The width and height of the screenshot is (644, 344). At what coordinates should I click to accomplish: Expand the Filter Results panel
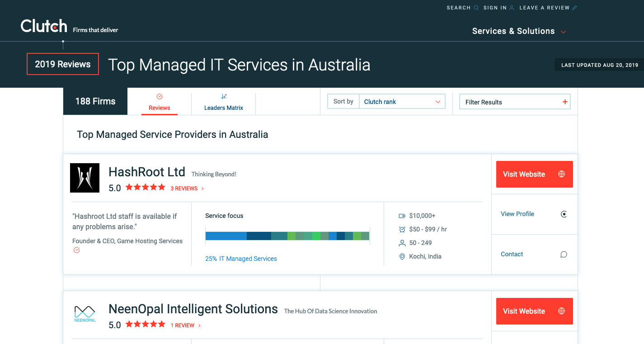point(515,102)
